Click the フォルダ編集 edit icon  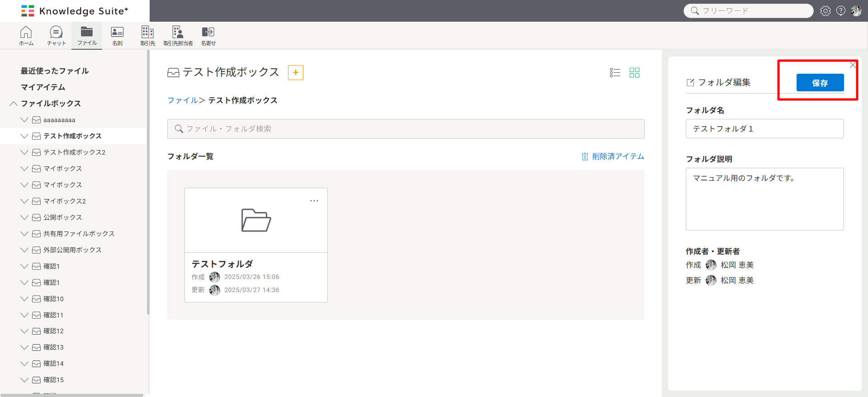(690, 82)
